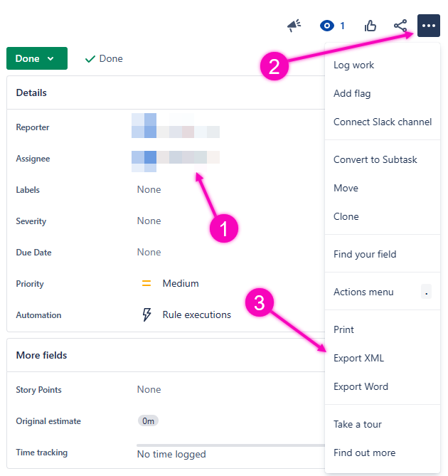448x476 pixels.
Task: Click the Automation lightning bolt icon
Action: point(146,314)
